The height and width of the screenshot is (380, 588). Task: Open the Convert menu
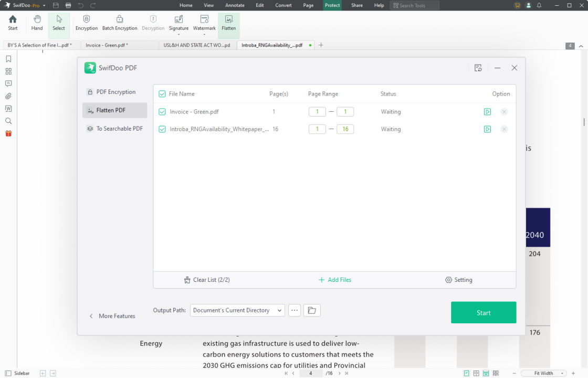pos(283,5)
